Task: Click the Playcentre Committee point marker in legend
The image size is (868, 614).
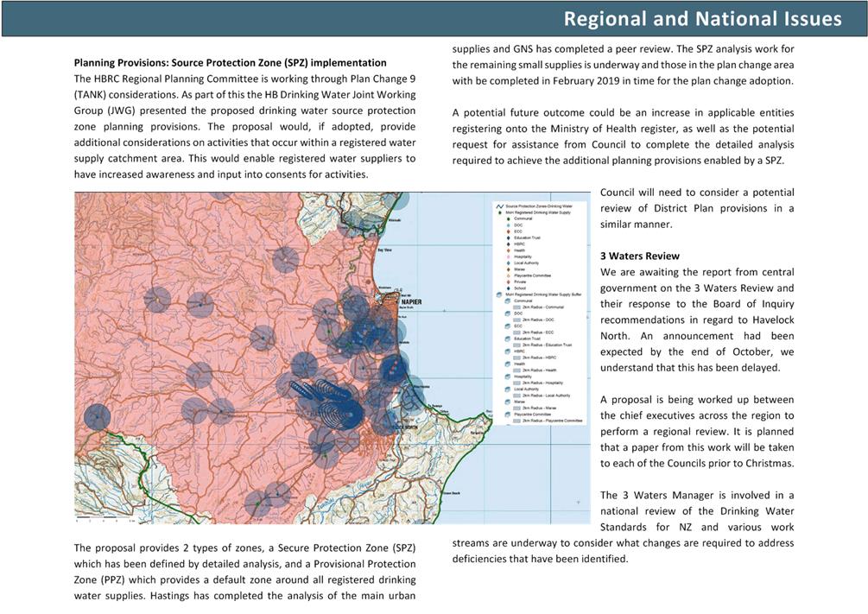Action: [508, 275]
